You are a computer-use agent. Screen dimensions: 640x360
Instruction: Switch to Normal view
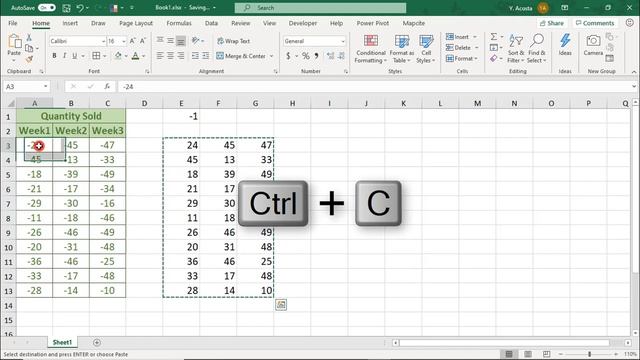tap(509, 354)
